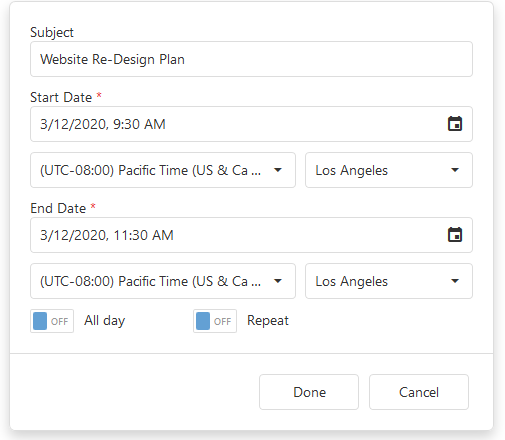
Task: Click the Repeat label text
Action: tap(268, 321)
